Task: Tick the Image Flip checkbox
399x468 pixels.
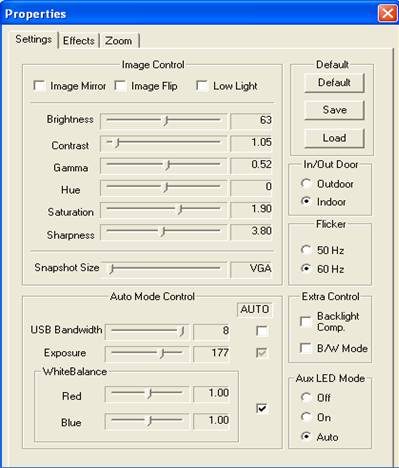Action: tap(120, 86)
